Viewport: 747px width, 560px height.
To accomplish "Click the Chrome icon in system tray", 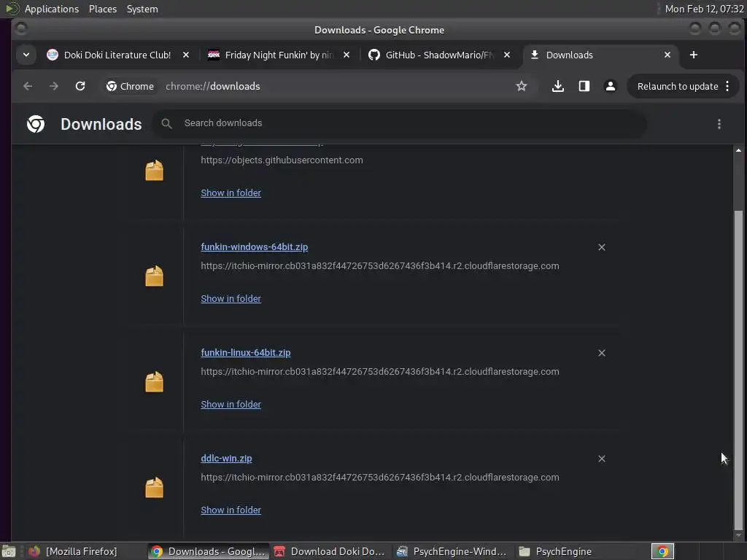I will coord(662,551).
